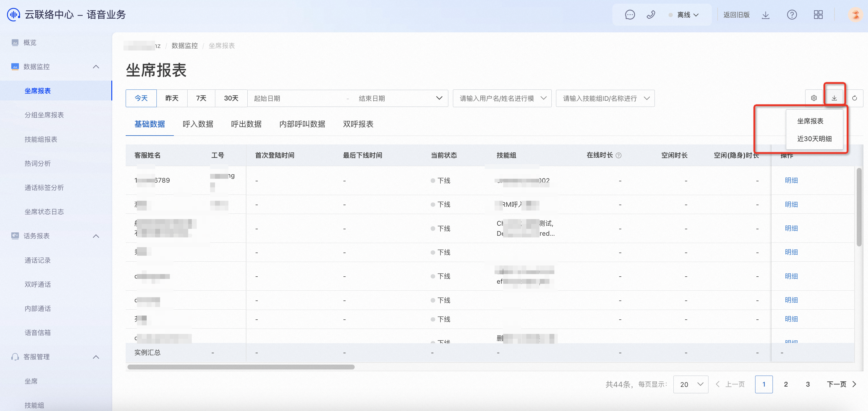Click the 结束日期 input field
868x411 pixels.
(x=393, y=98)
